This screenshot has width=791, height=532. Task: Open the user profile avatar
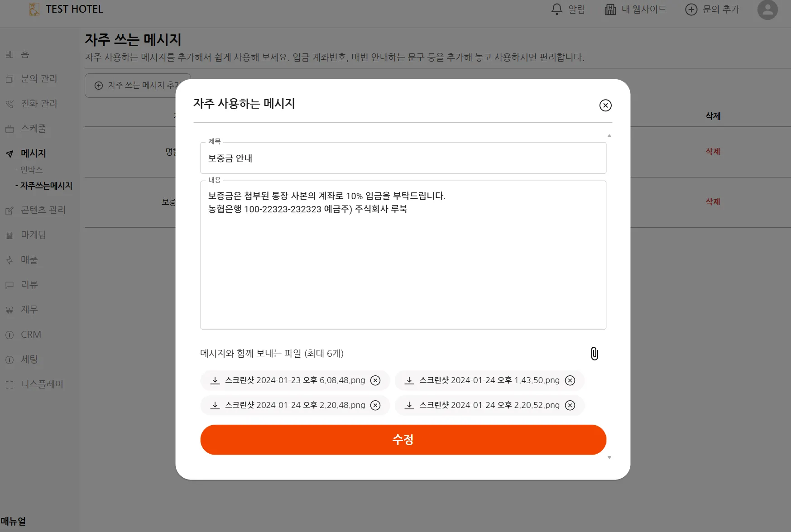(767, 10)
